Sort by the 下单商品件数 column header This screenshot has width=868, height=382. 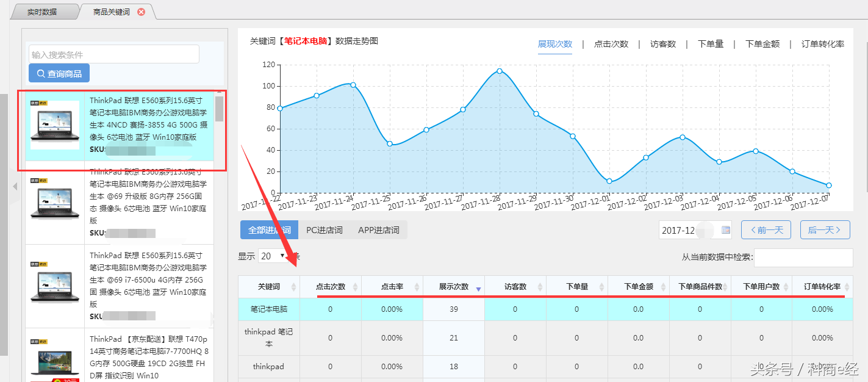700,286
